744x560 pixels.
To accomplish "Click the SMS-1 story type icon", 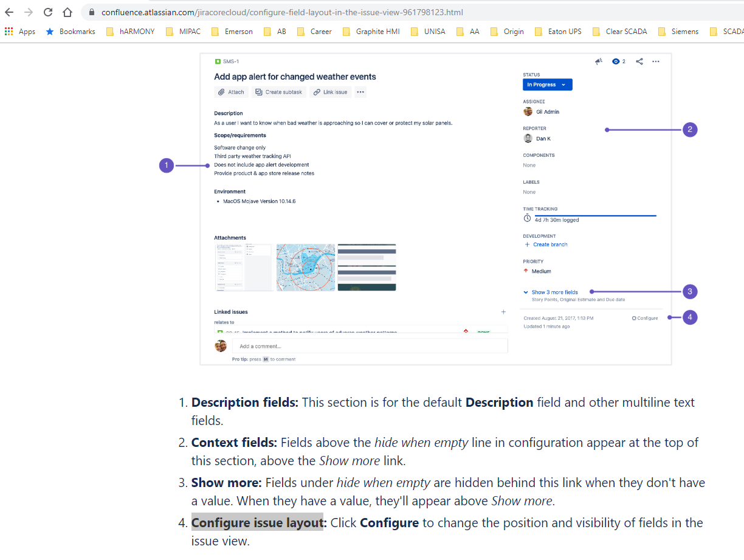I will (218, 61).
